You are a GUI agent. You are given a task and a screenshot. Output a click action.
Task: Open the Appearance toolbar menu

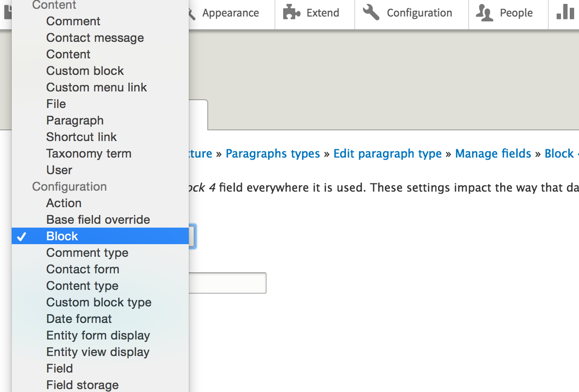[x=231, y=13]
